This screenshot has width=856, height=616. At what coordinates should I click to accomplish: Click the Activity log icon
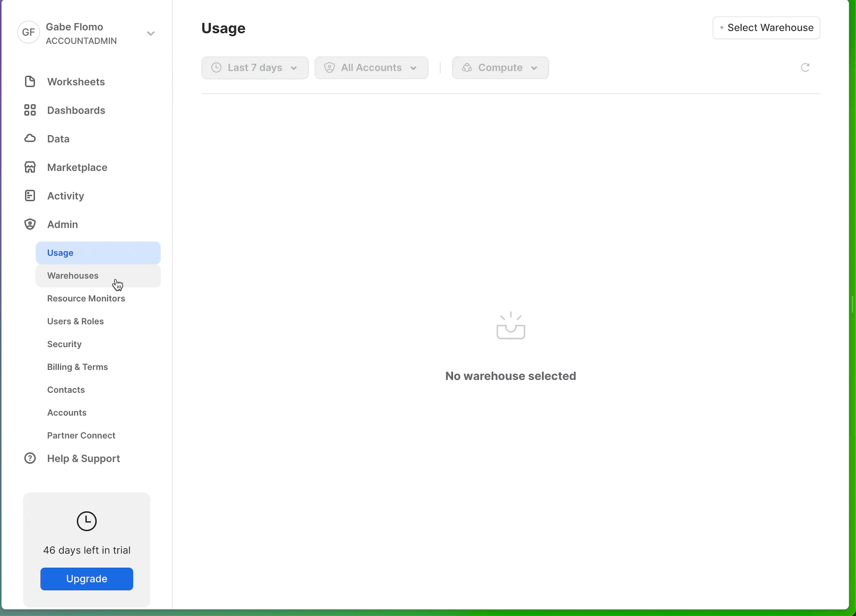(30, 196)
